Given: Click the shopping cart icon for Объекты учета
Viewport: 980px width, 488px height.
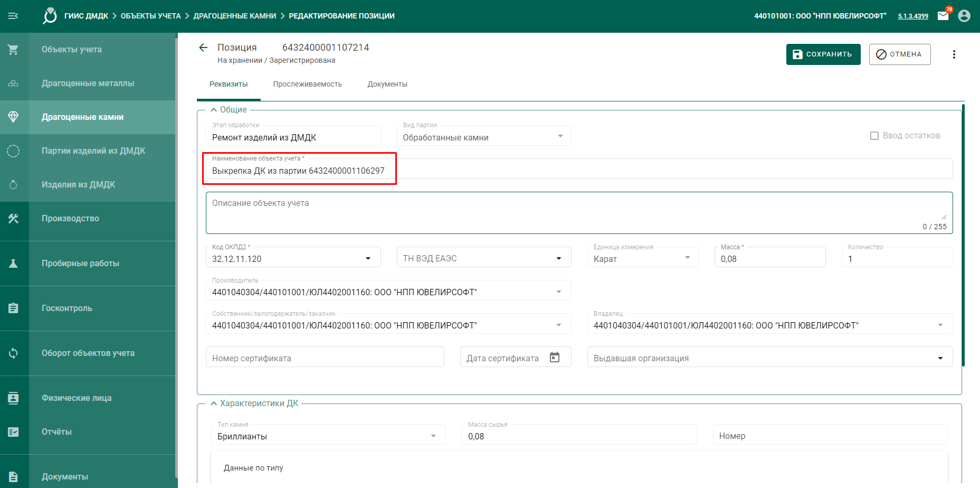Looking at the screenshot, I should tap(13, 50).
